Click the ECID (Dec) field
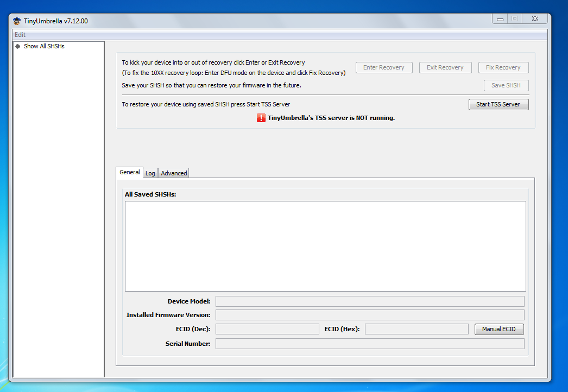Image resolution: width=568 pixels, height=392 pixels. click(267, 329)
